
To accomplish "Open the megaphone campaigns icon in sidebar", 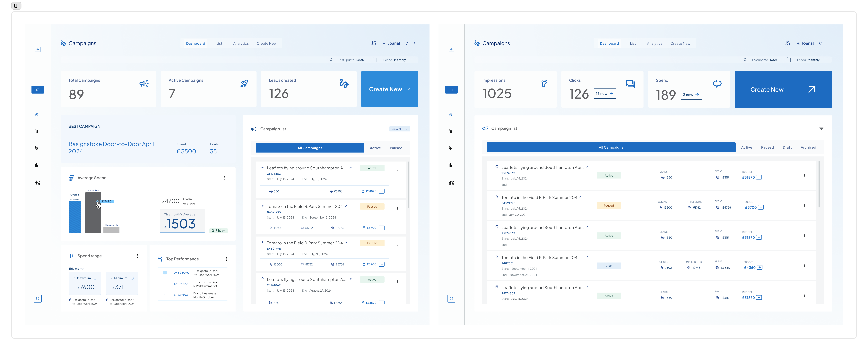I will point(37,114).
